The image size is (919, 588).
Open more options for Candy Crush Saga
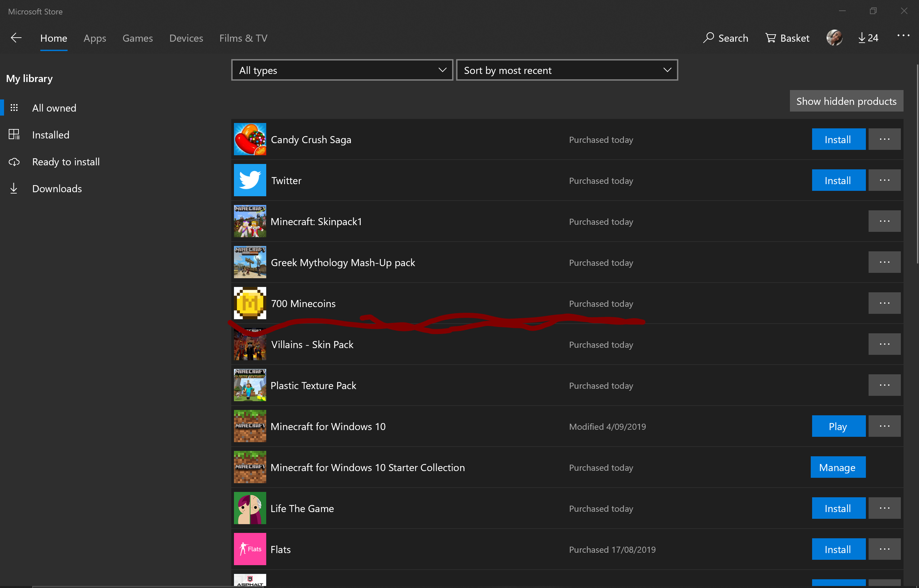[x=884, y=139]
